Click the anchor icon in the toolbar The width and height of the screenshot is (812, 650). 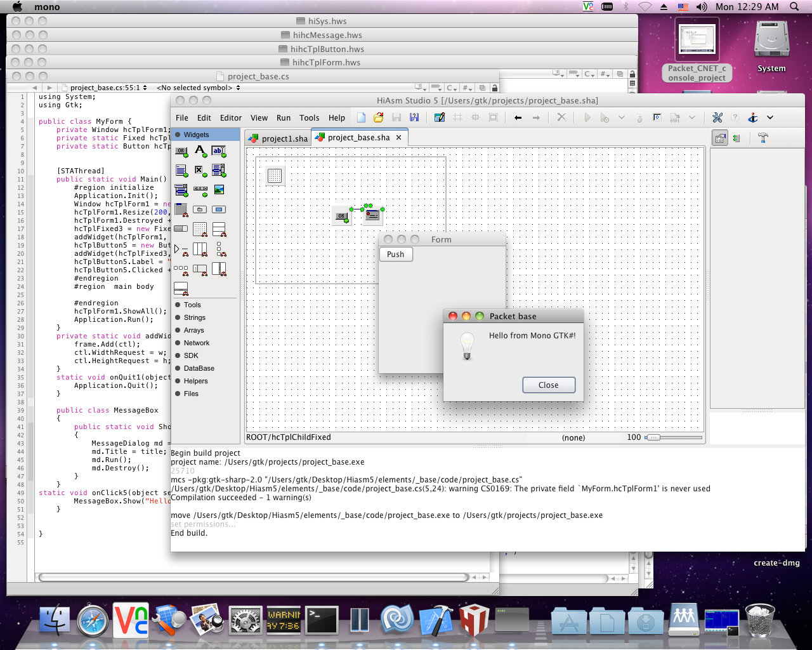[753, 117]
